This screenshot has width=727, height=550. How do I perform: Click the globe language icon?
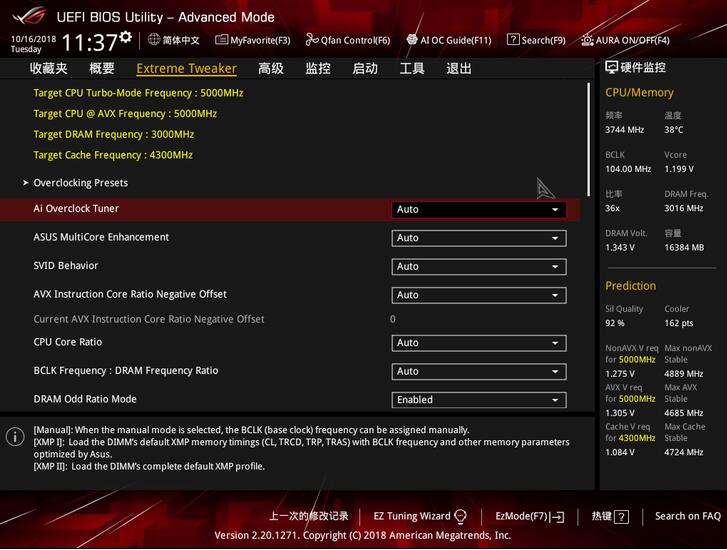154,39
